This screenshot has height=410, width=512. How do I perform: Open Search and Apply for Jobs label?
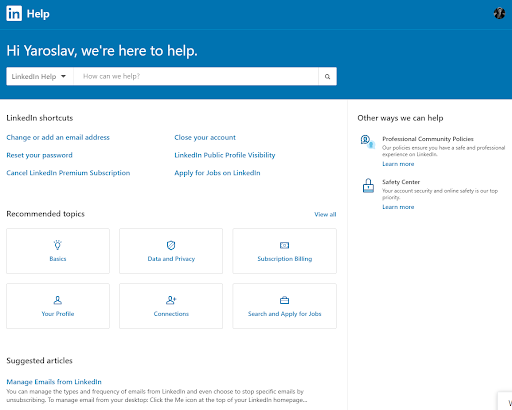[284, 314]
